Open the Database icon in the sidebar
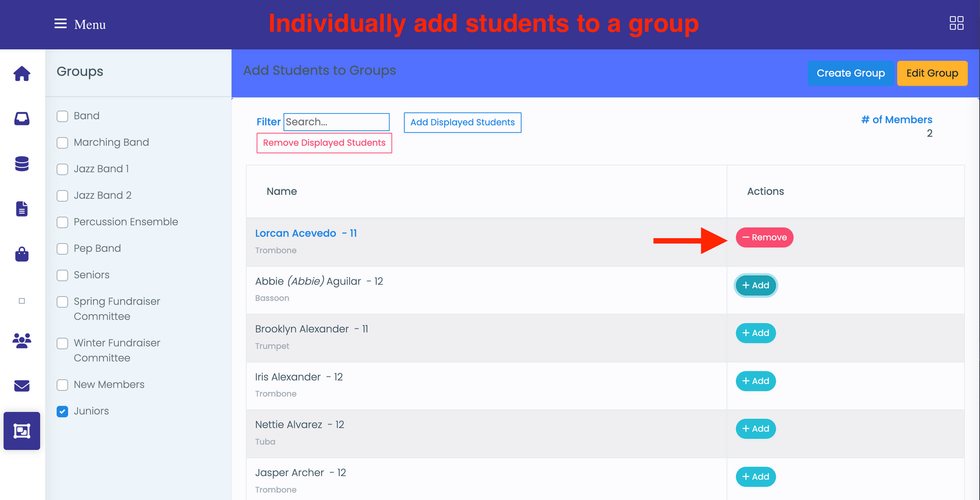The width and height of the screenshot is (980, 500). 22,164
